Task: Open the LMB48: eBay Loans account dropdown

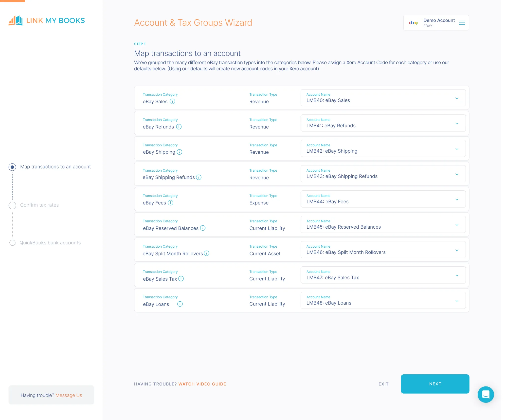Action: [383, 300]
